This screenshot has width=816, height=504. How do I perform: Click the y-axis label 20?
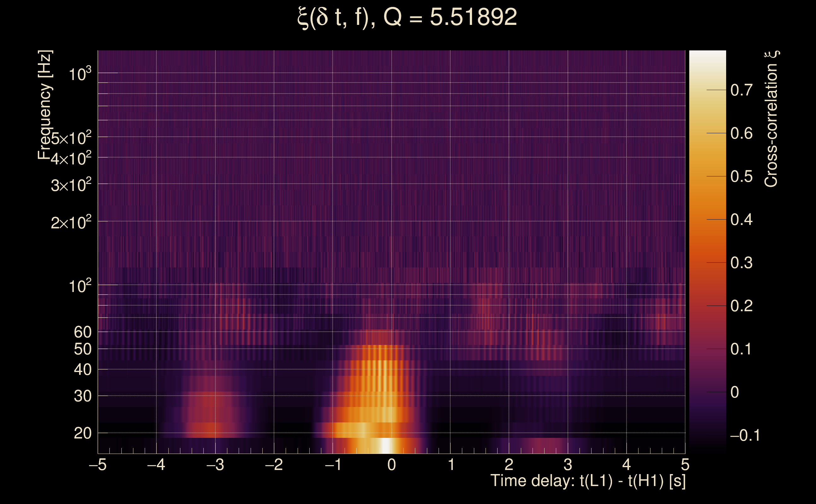(x=82, y=433)
